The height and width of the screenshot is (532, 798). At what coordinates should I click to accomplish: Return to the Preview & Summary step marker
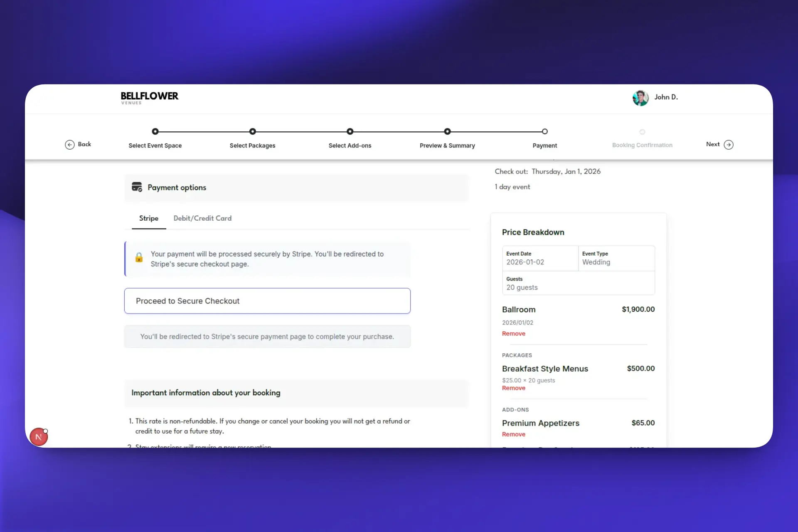(x=447, y=131)
